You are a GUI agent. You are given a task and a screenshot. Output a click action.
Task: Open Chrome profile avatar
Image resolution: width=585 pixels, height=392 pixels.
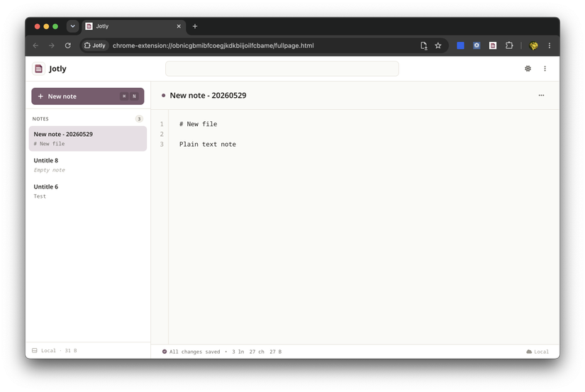533,45
